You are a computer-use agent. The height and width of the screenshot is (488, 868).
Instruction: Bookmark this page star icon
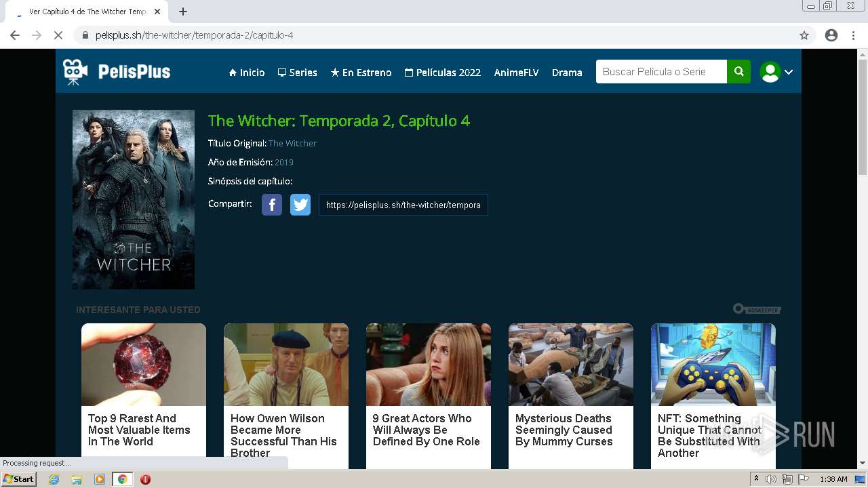pyautogui.click(x=804, y=35)
